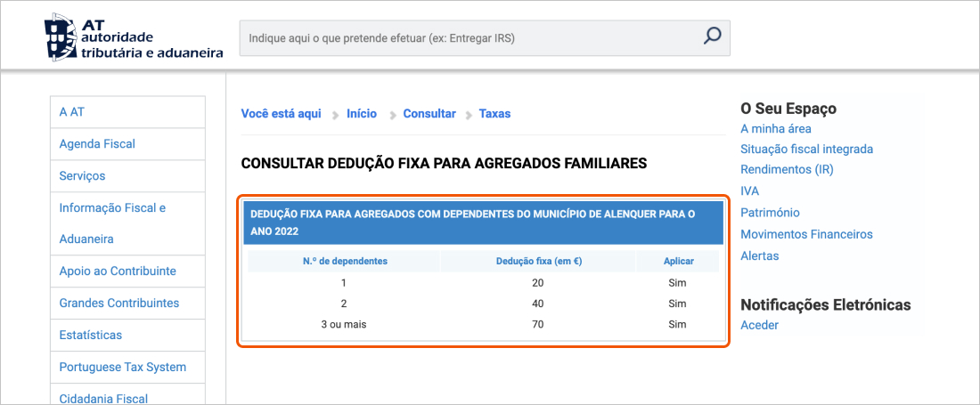Click the Taxas breadcrumb link
Screen dimensions: 980x405
[494, 114]
